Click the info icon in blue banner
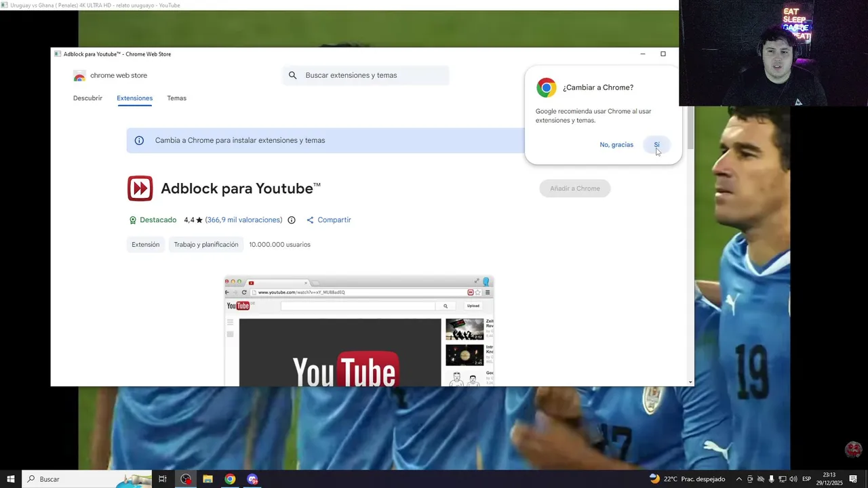Viewport: 868px width, 488px height. pos(139,140)
